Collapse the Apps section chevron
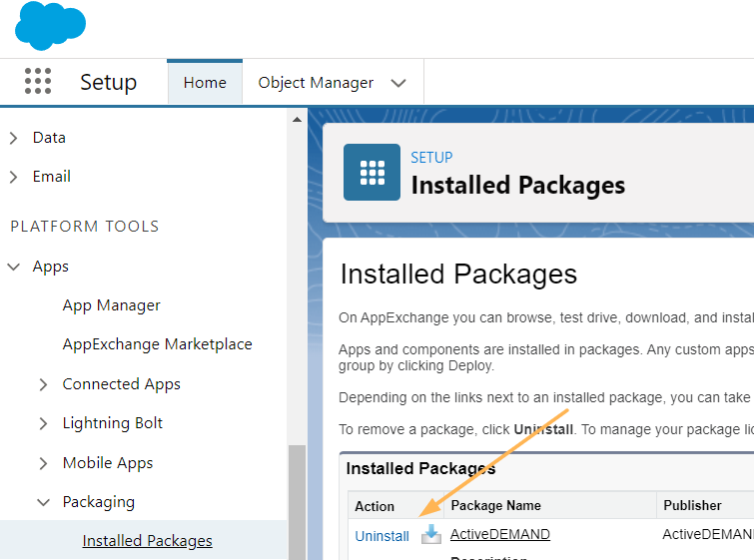Screen dimensions: 754x560 pos(13,267)
